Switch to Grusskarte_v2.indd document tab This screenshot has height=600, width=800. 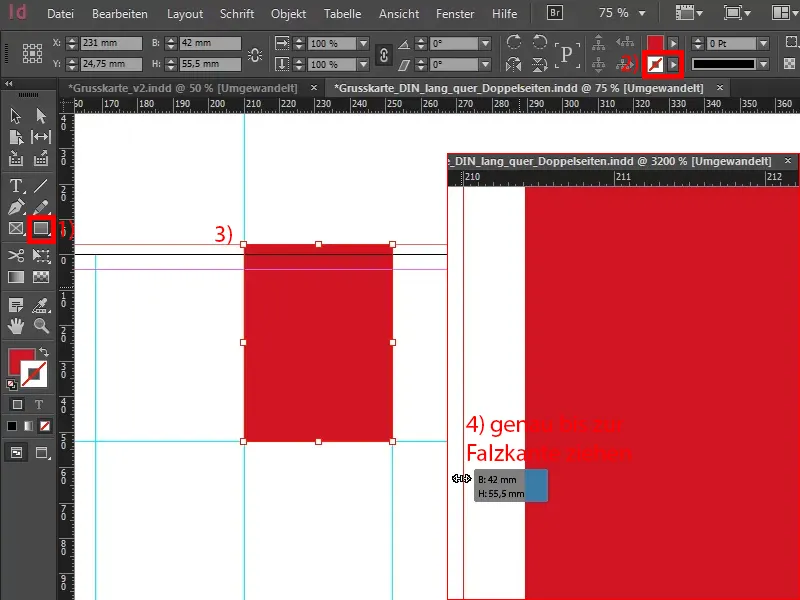[183, 88]
